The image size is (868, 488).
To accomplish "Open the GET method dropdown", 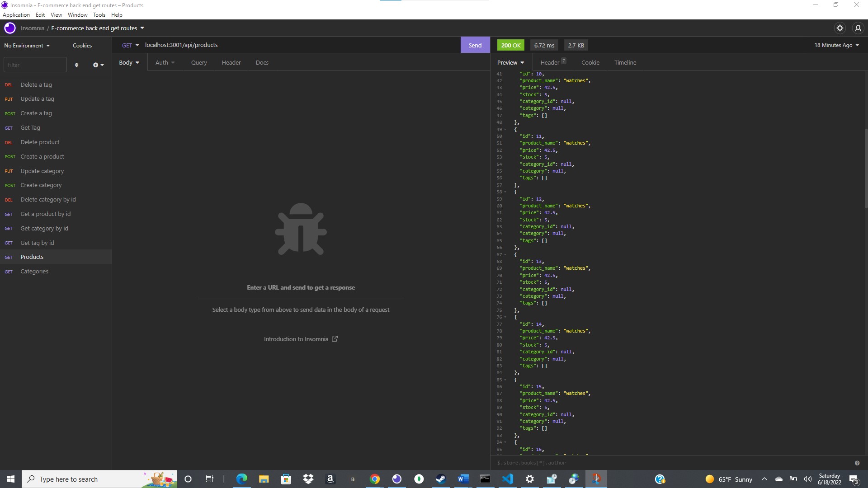I will [130, 45].
